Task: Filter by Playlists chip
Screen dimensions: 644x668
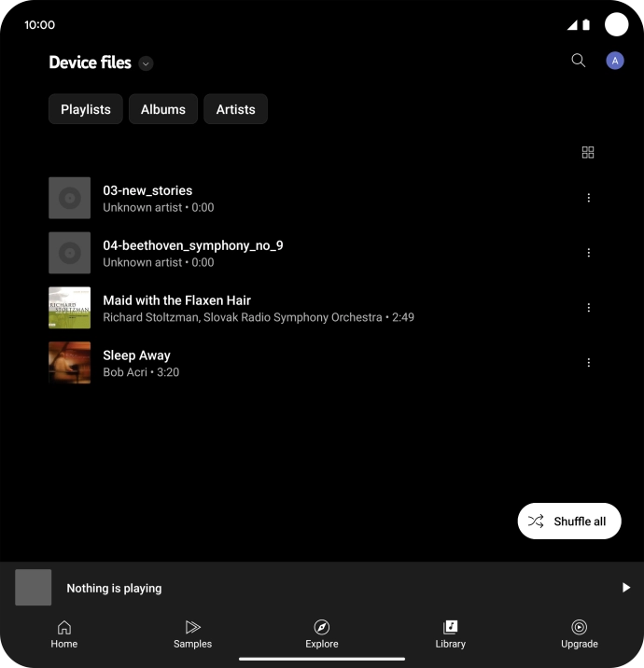Action: (86, 109)
